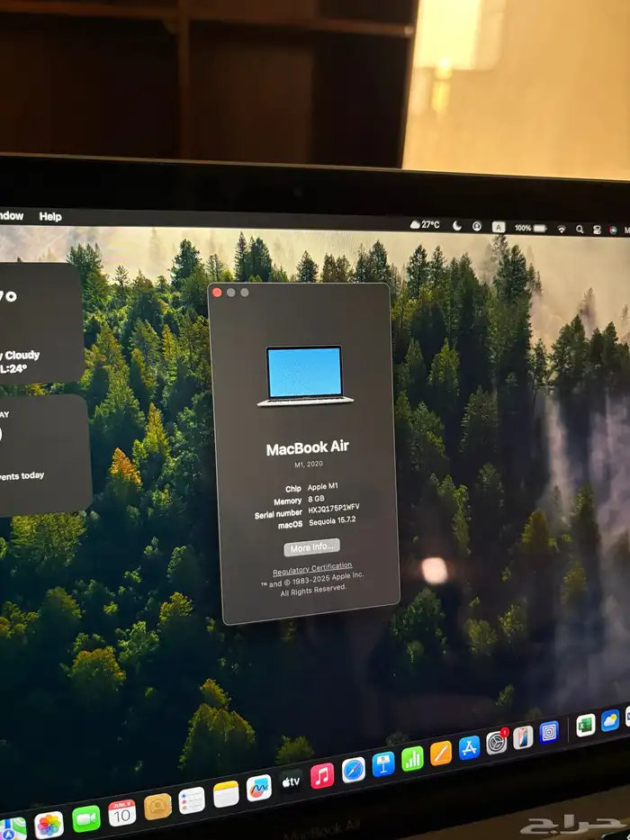Launch iPhone Mirroring from the Dock

(523, 737)
